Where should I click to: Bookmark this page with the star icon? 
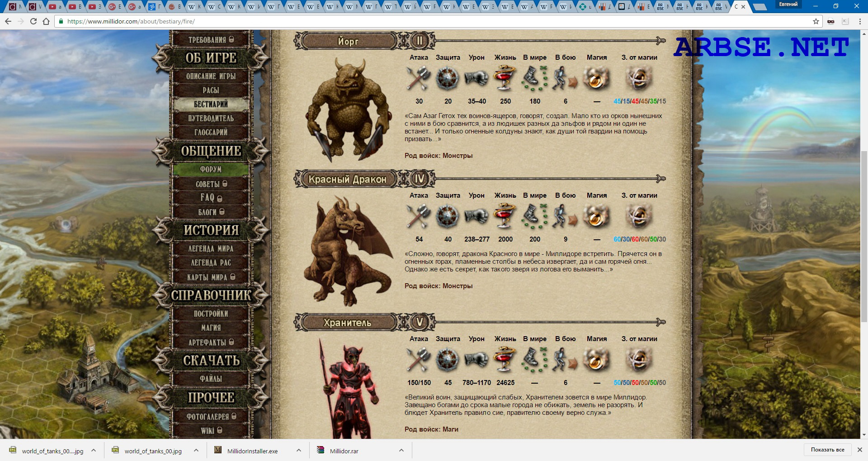(x=816, y=21)
